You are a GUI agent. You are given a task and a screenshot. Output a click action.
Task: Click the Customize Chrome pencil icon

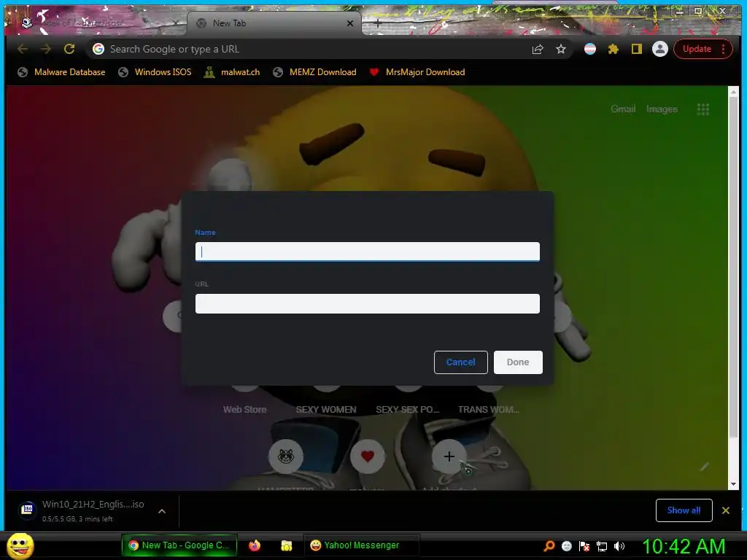pyautogui.click(x=704, y=467)
